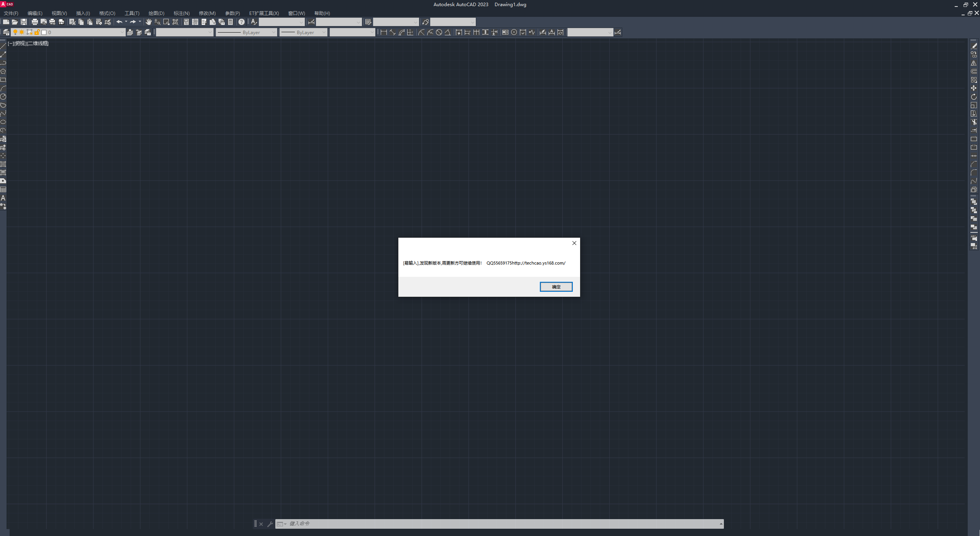
Task: Select the Spline draw tool
Action: [3, 113]
